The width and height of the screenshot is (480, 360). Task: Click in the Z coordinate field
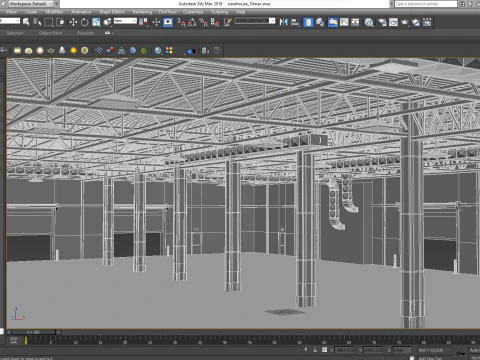402,350
